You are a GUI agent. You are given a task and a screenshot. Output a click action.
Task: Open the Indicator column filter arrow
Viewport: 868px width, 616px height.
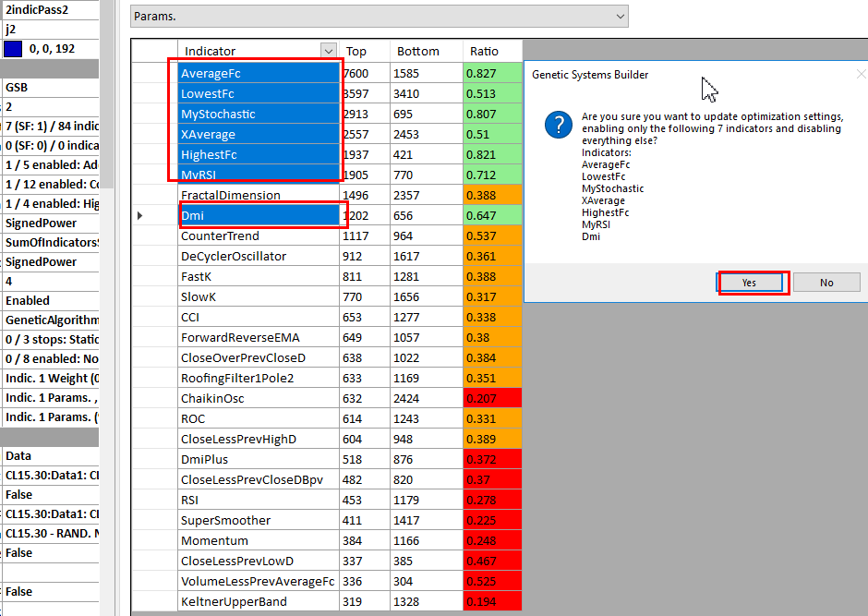328,51
